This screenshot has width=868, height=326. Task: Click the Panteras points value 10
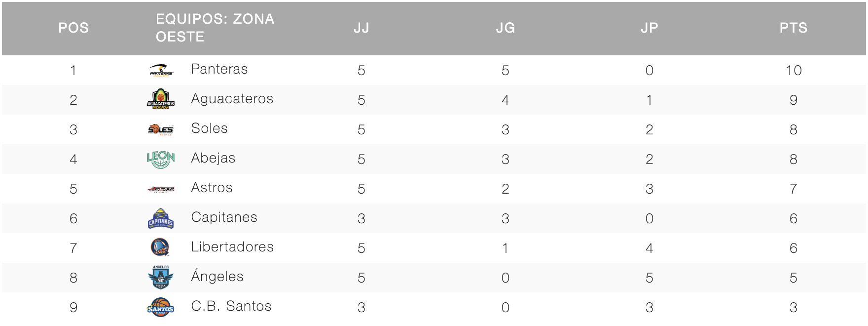point(794,70)
